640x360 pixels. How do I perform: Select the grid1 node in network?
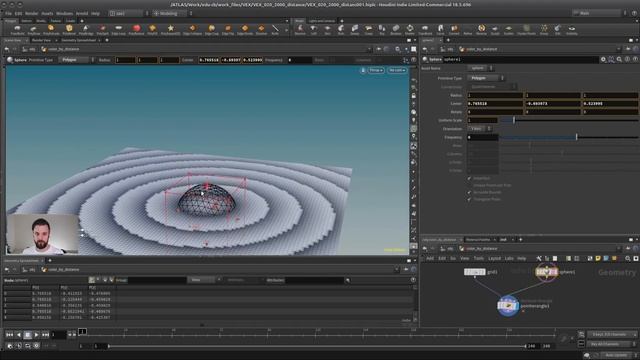coord(475,272)
